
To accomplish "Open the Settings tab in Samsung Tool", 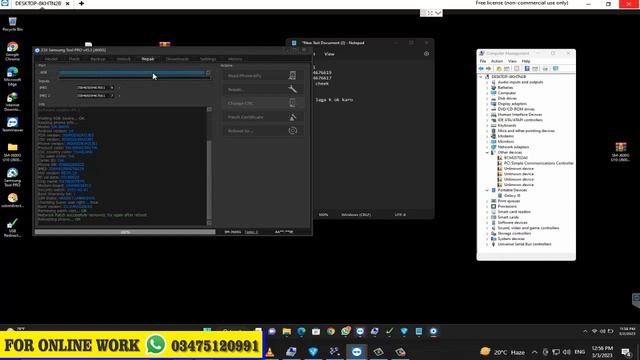I will [x=208, y=59].
